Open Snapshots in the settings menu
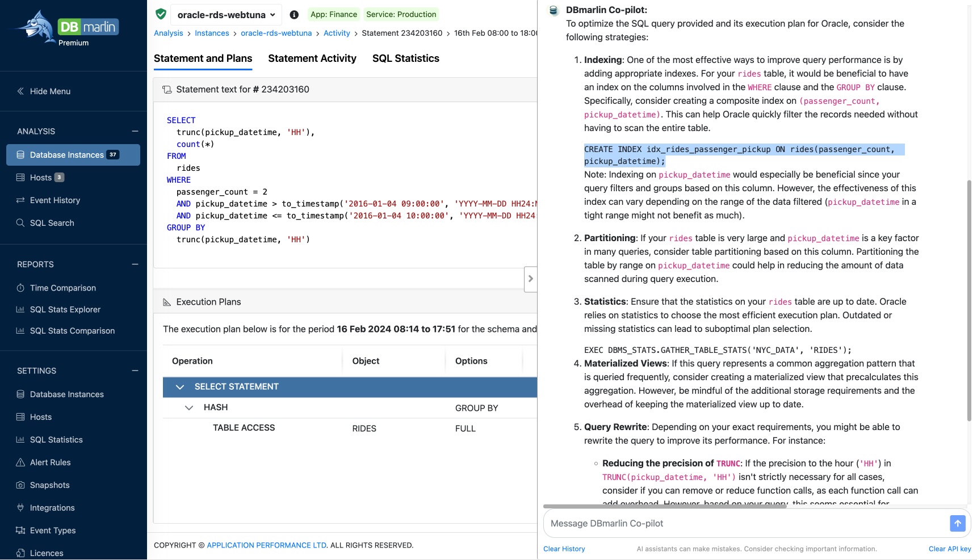The width and height of the screenshot is (977, 560). [49, 485]
